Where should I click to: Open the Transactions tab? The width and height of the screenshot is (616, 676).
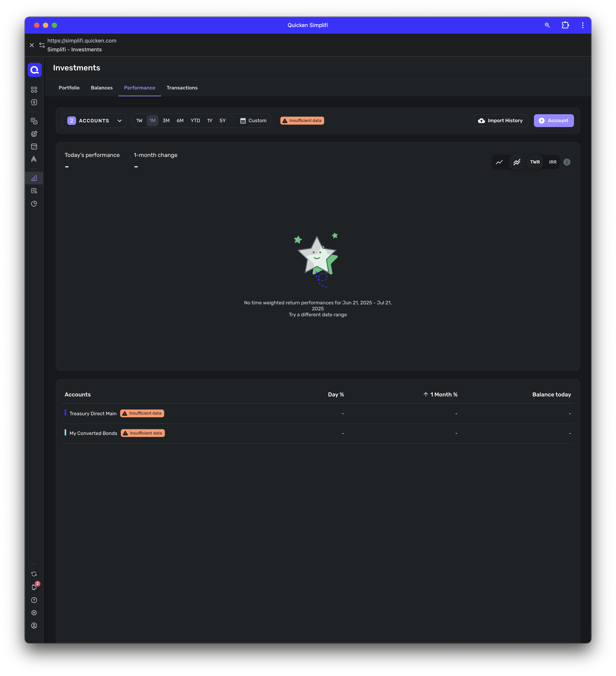tap(182, 88)
